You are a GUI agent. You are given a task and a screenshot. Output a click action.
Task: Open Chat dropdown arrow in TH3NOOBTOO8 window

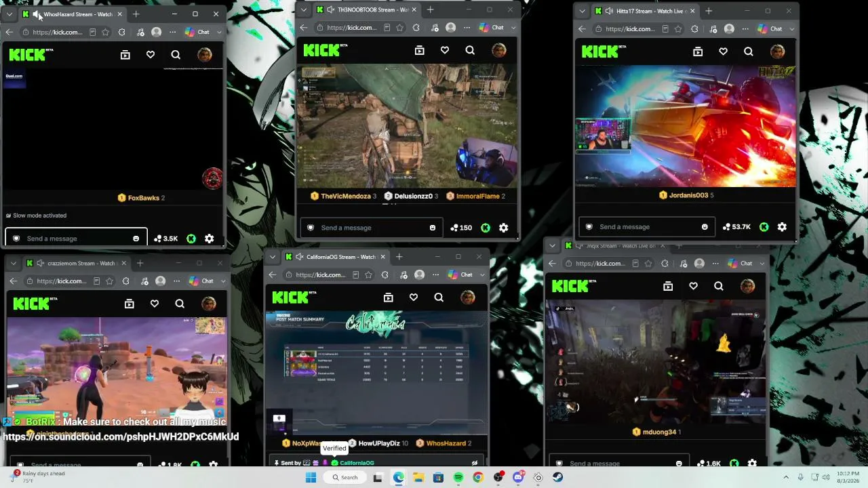514,28
